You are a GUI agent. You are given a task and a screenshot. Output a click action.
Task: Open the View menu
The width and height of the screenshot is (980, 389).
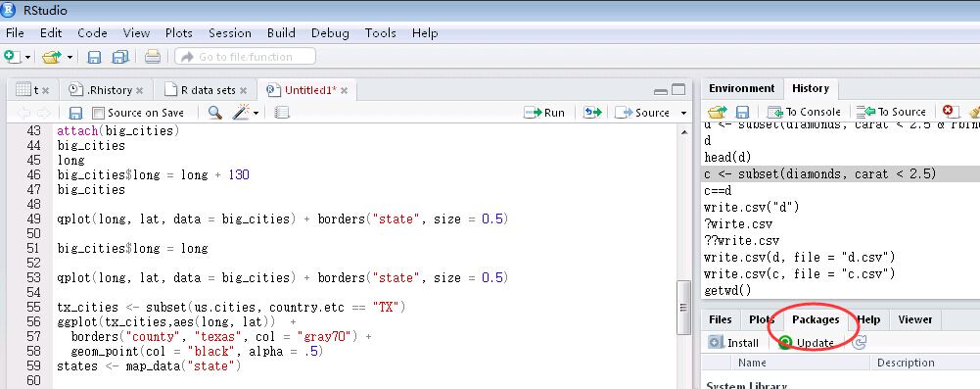tap(136, 33)
